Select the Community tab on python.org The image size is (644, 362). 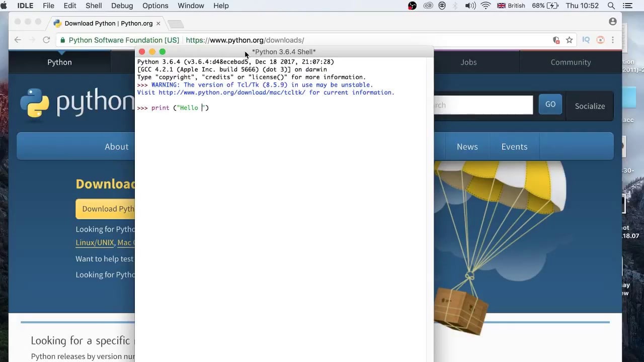pos(571,62)
